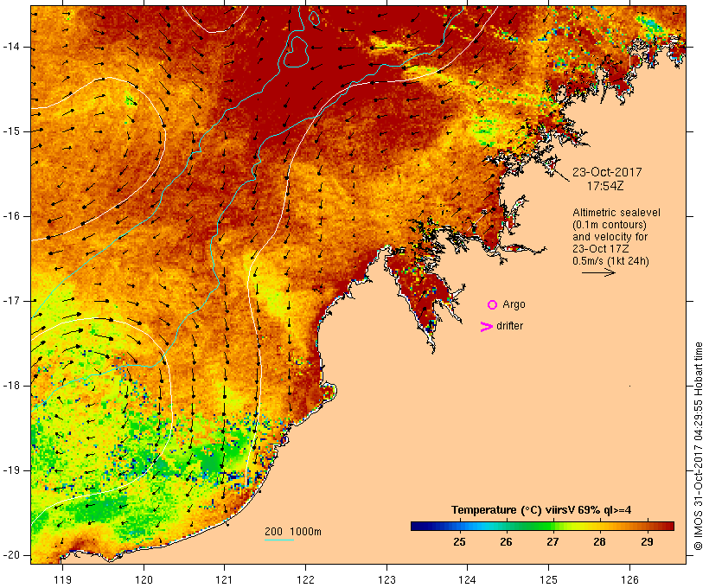The image size is (709, 588).
Task: Click the temperature color bar at 25
Action: coord(459,526)
